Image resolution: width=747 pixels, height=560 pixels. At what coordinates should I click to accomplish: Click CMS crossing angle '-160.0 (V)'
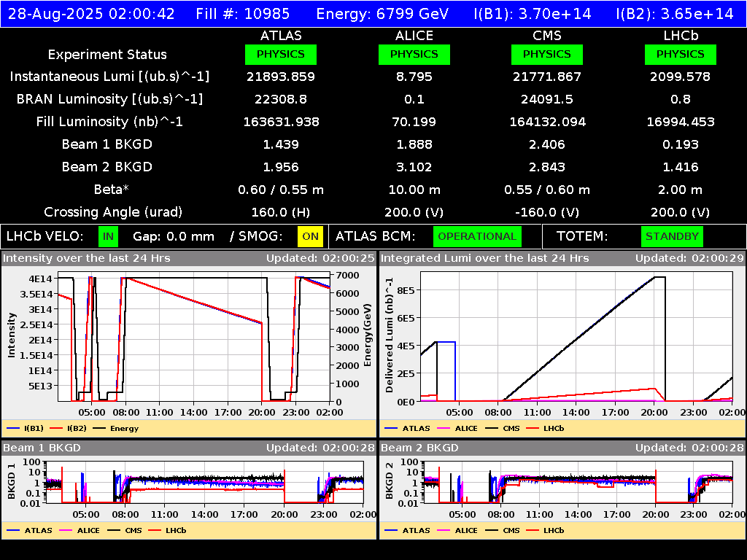coord(547,212)
